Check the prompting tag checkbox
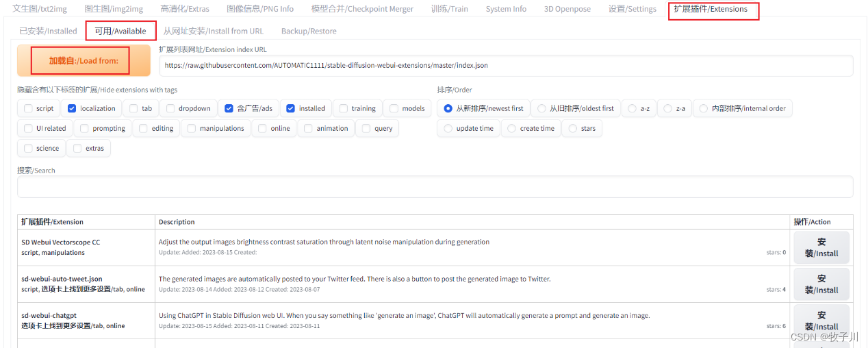 click(x=85, y=128)
